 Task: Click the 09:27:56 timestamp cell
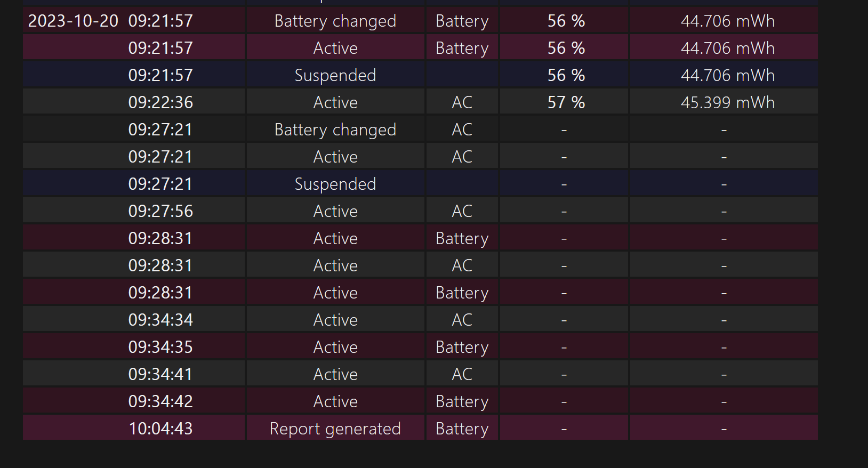(x=160, y=211)
